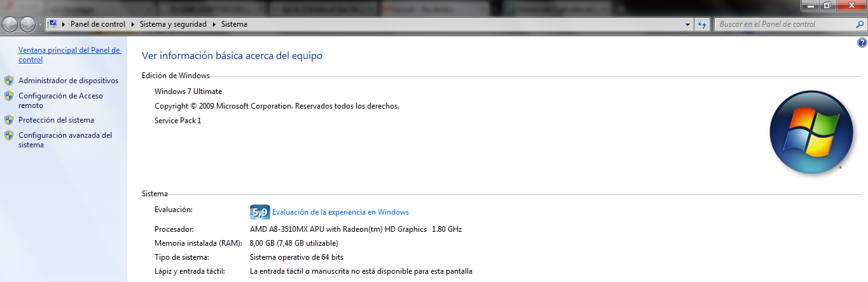Open Administrador de dispositivos link
The height and width of the screenshot is (282, 868).
point(69,81)
